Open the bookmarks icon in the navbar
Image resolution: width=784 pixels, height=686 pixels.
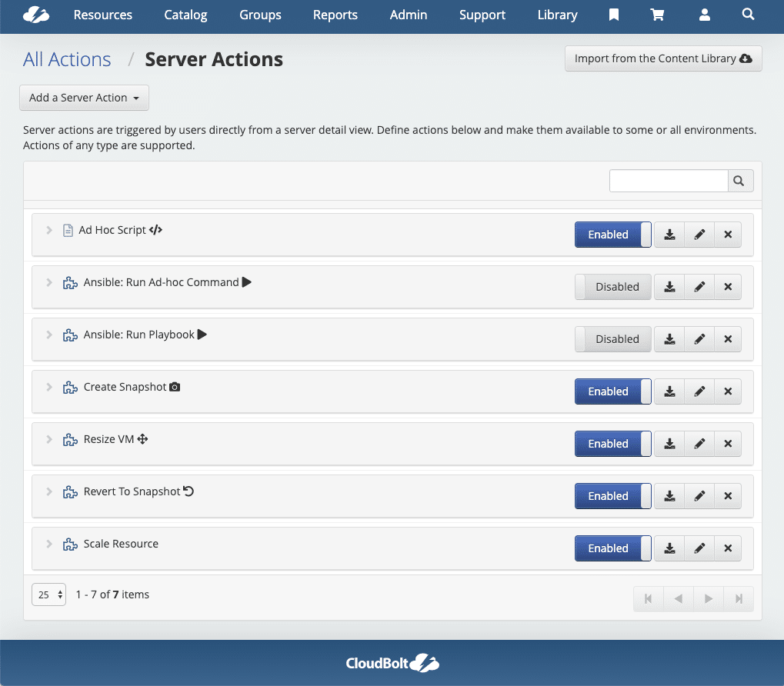coord(613,15)
